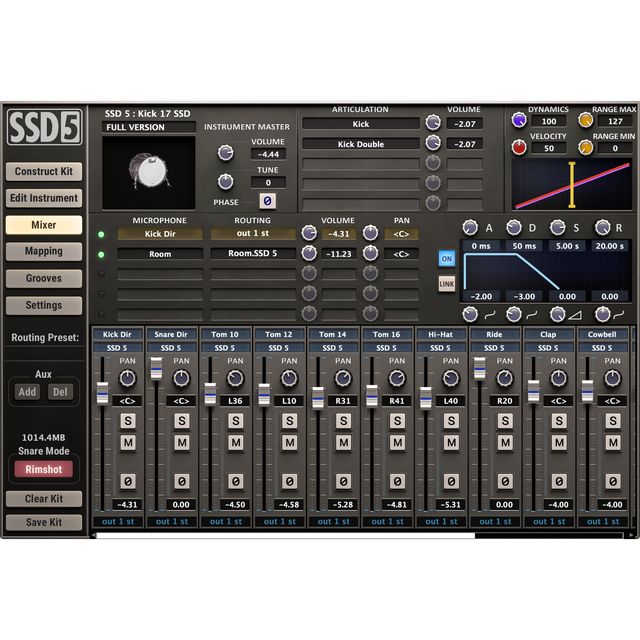Screen dimensions: 640x640
Task: Click the kick drum instrument thumbnail
Action: coord(149,173)
